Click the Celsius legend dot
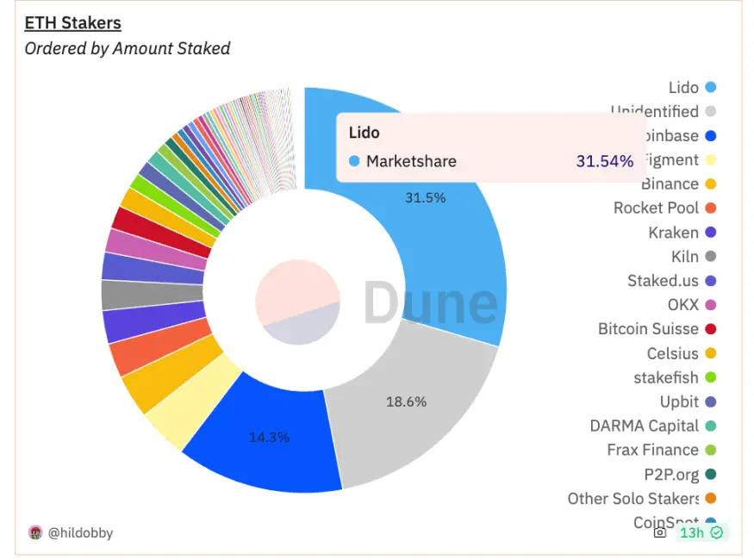 point(710,353)
